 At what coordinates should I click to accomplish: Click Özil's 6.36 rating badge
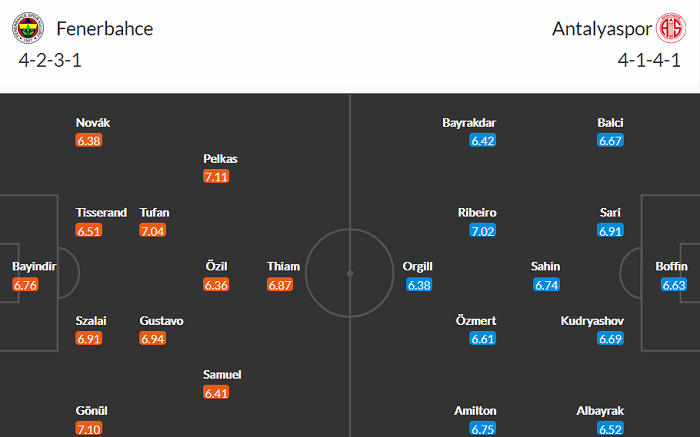click(217, 285)
